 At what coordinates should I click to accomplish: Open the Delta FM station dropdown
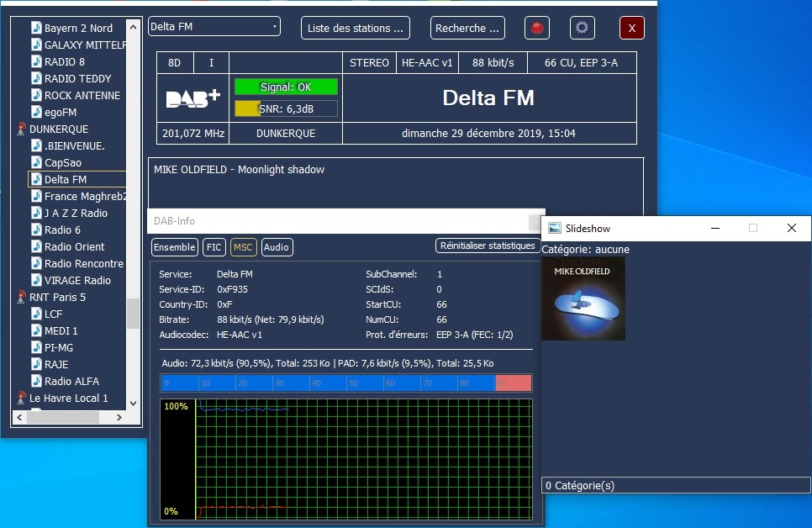click(214, 26)
